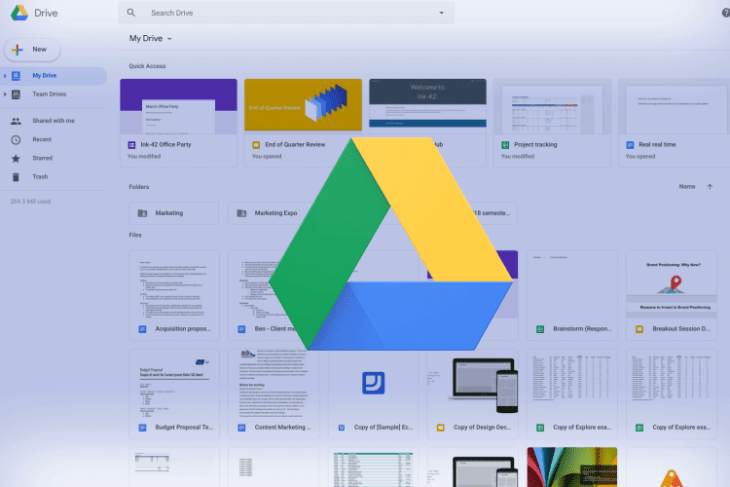
Task: Open the Marketing folder
Action: tap(174, 213)
